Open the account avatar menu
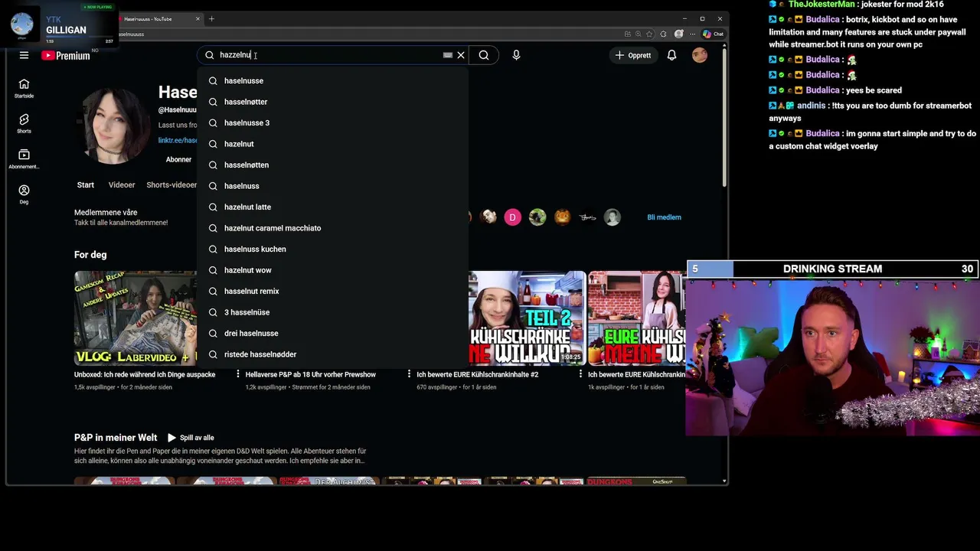 pos(700,55)
